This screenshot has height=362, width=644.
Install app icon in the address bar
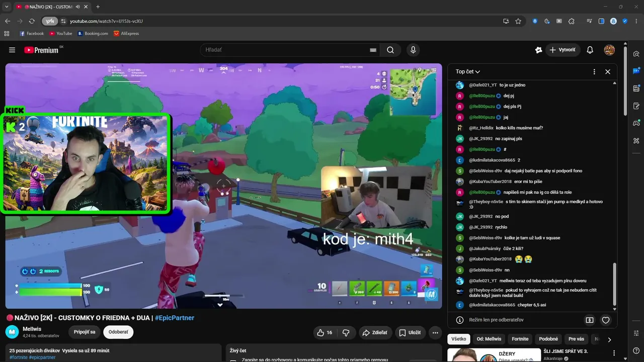(x=506, y=21)
